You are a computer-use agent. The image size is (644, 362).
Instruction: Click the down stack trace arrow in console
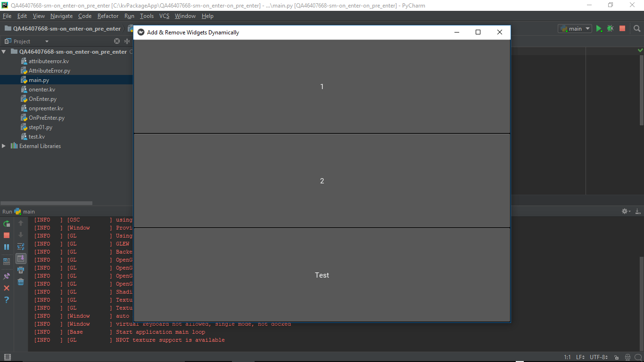click(x=21, y=235)
